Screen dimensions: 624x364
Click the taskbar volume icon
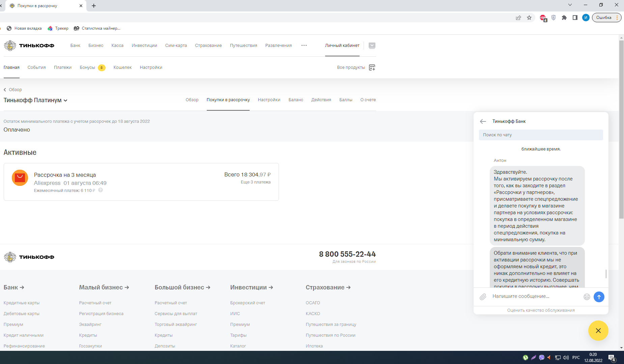[566, 358]
